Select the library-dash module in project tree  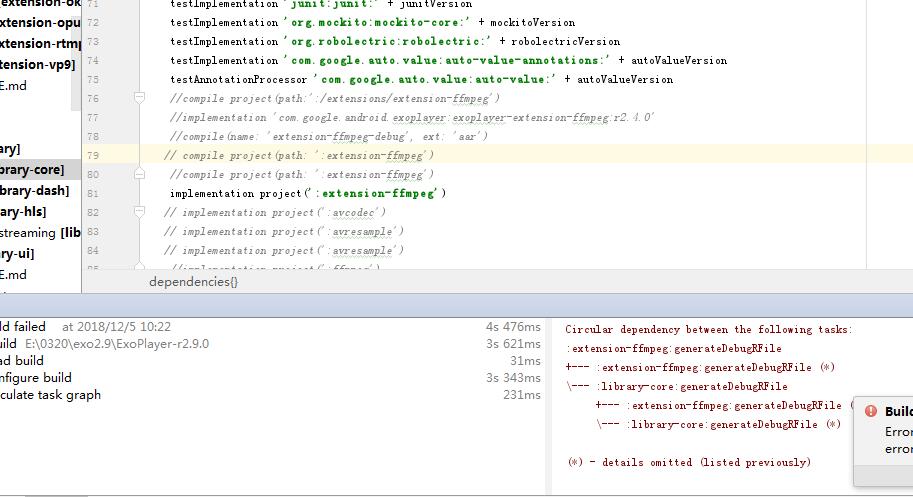(34, 190)
